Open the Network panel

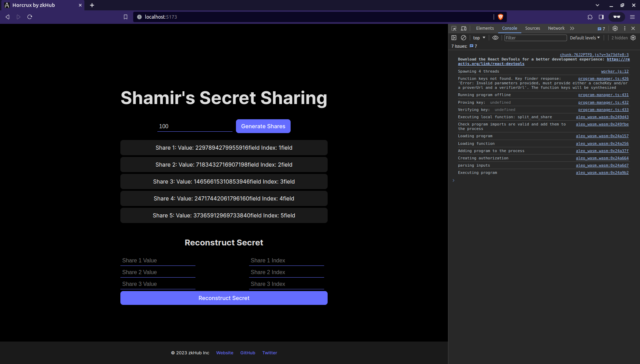556,28
